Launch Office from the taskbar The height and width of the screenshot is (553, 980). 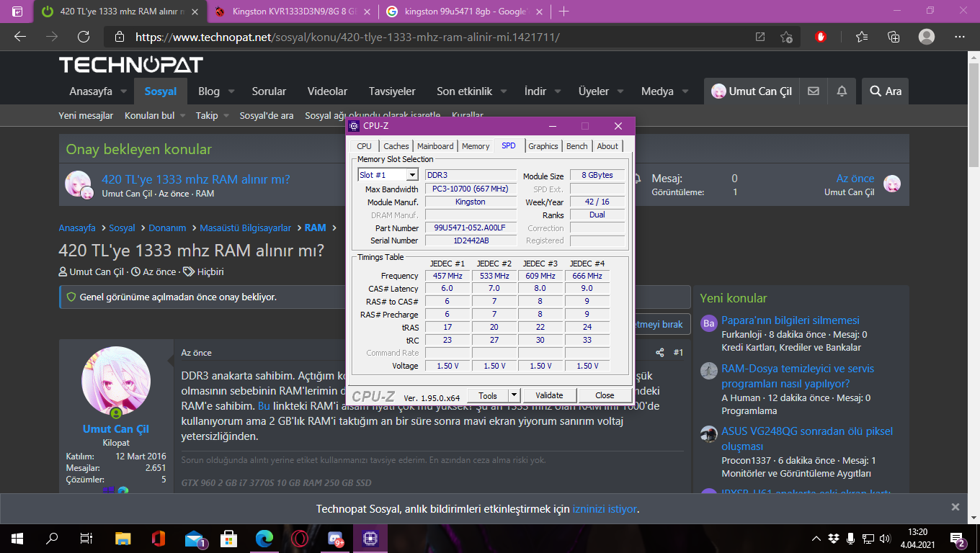coord(159,539)
